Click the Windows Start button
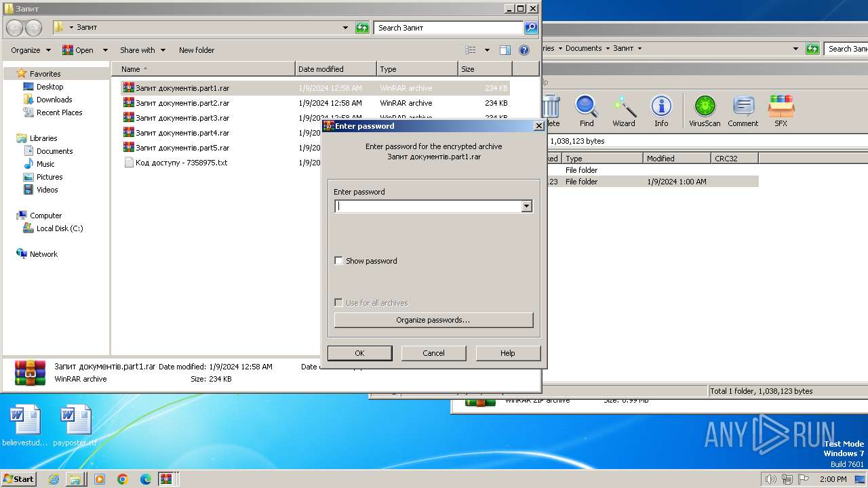 pos(18,479)
